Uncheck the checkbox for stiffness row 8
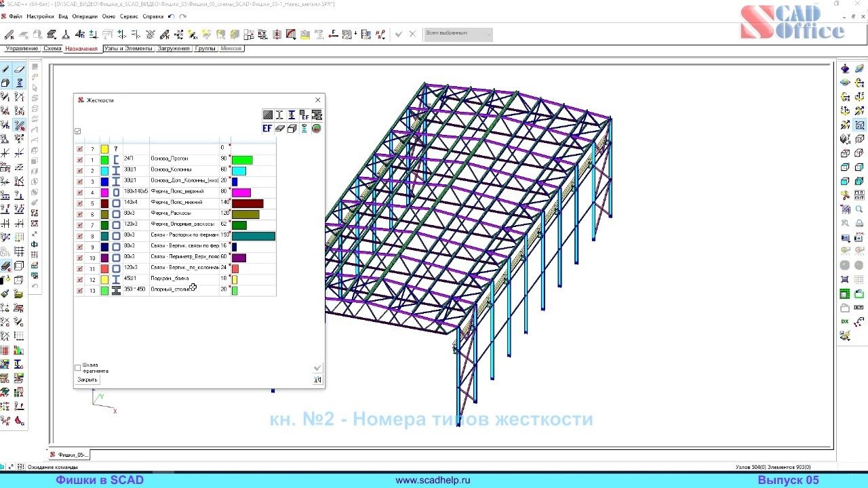The width and height of the screenshot is (868, 488). point(80,236)
